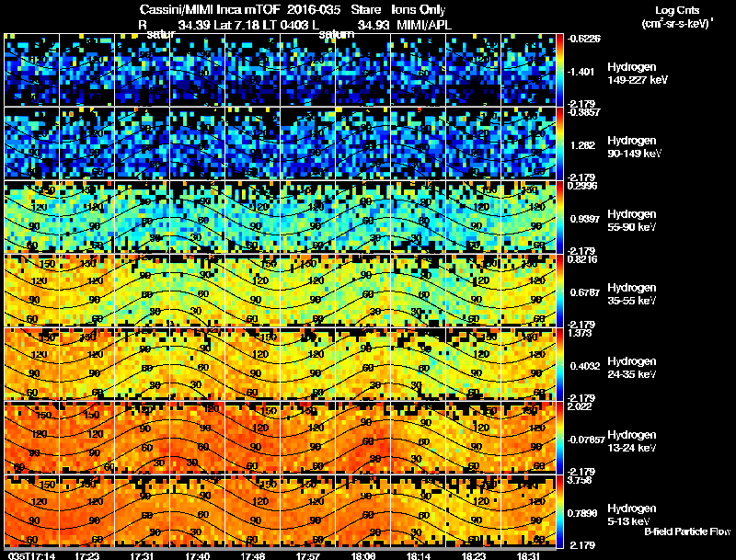Pick the 13-24 keV Hydrogen color bar

click(x=559, y=438)
